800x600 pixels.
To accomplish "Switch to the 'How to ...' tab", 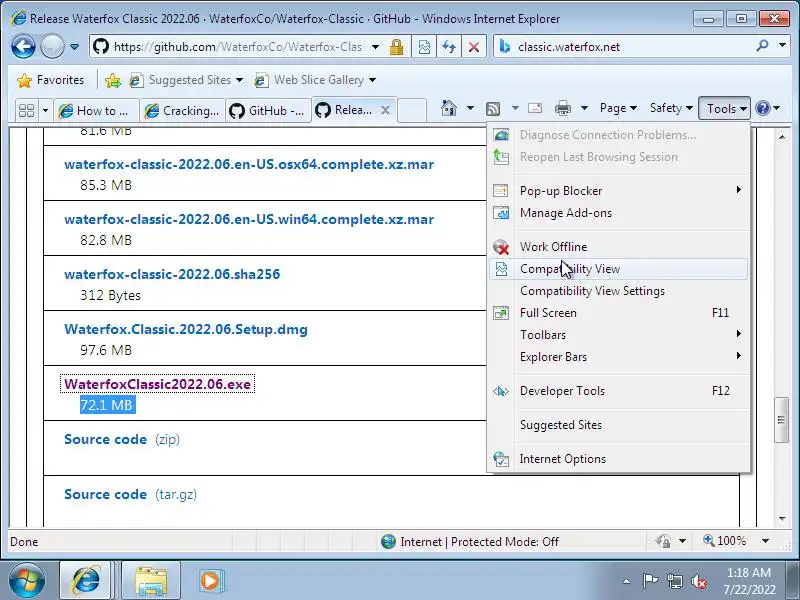I will coord(96,110).
